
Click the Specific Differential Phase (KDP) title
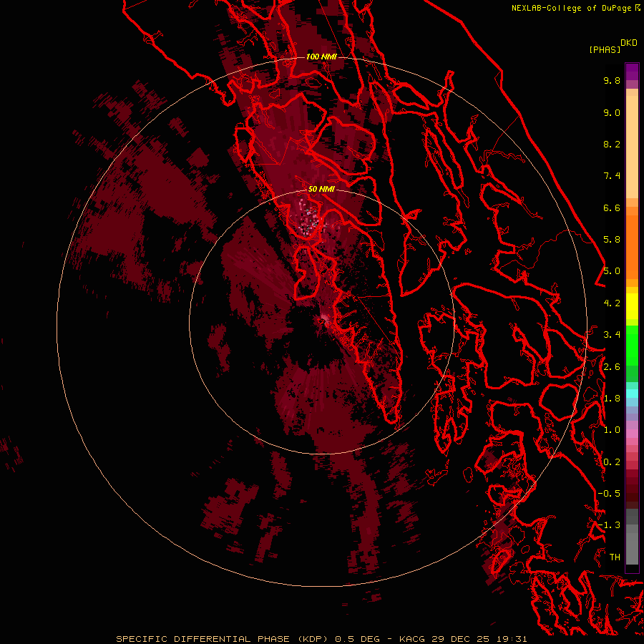click(223, 639)
